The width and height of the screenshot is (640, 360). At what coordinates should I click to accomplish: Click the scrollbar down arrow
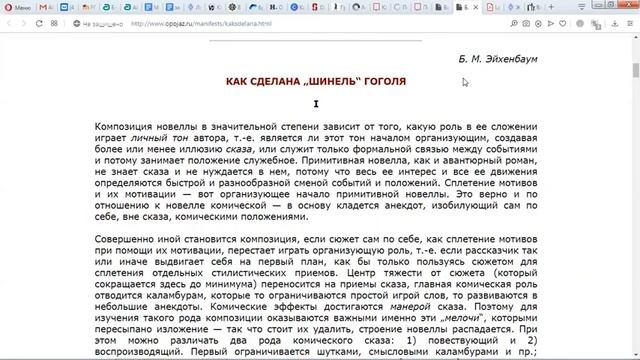click(x=636, y=355)
